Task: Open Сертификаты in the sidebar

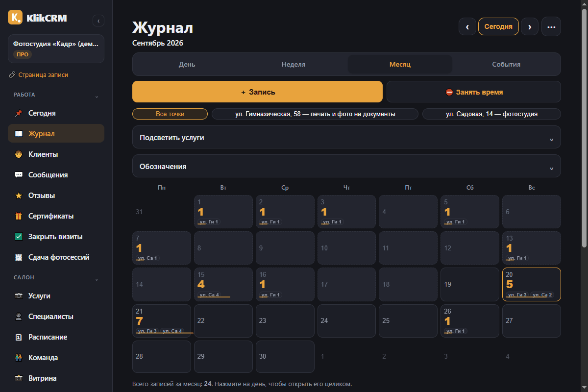Action: click(x=56, y=216)
